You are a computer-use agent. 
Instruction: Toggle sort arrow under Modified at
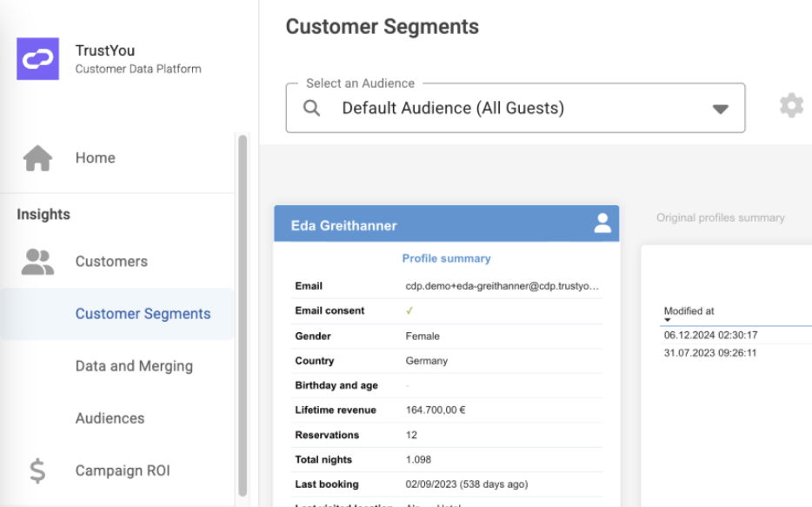point(668,320)
